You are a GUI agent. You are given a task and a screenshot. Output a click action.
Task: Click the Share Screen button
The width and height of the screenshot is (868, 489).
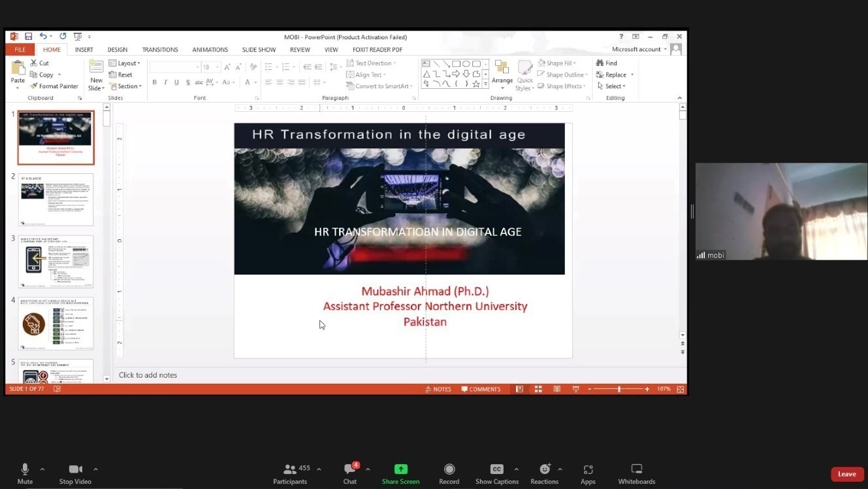point(400,473)
